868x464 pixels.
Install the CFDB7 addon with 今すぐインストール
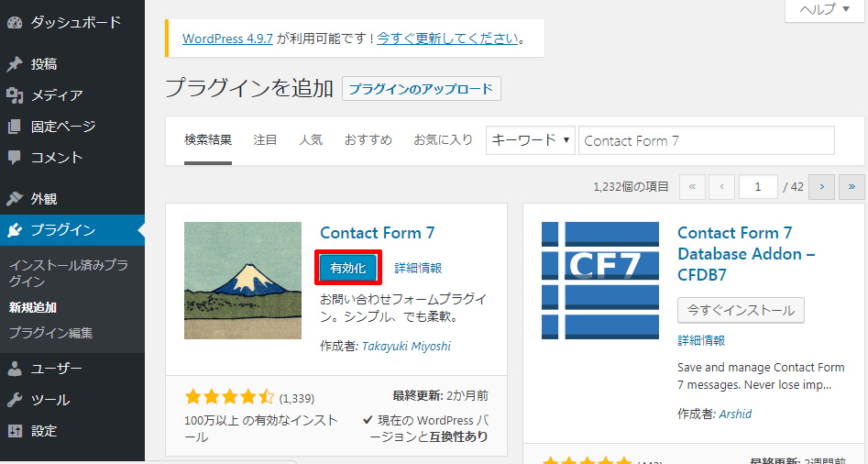741,310
